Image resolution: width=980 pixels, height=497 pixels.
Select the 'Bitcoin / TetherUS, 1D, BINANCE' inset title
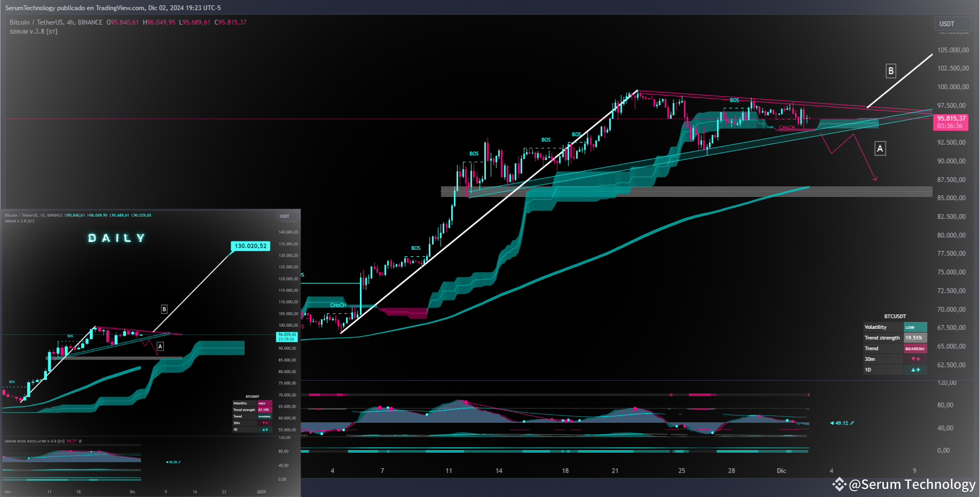coord(34,215)
